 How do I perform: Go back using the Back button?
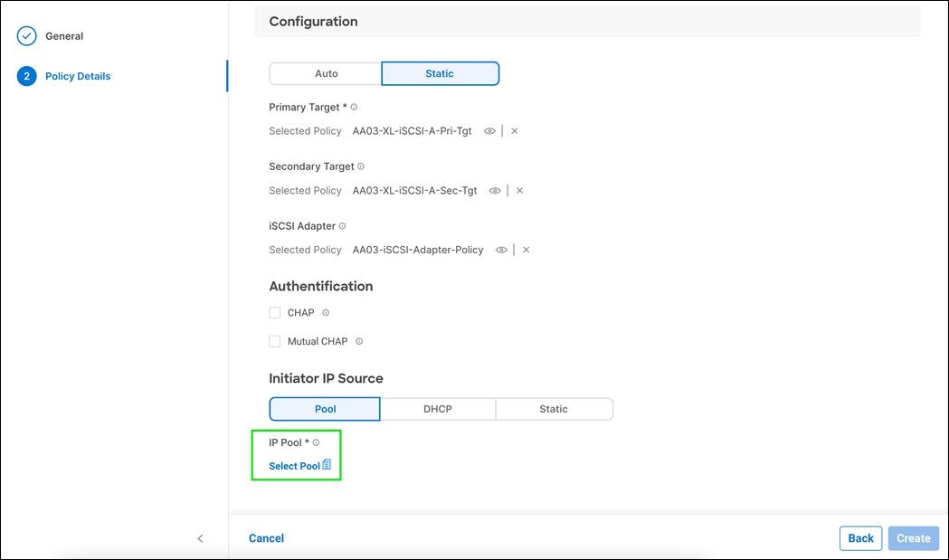click(x=860, y=537)
